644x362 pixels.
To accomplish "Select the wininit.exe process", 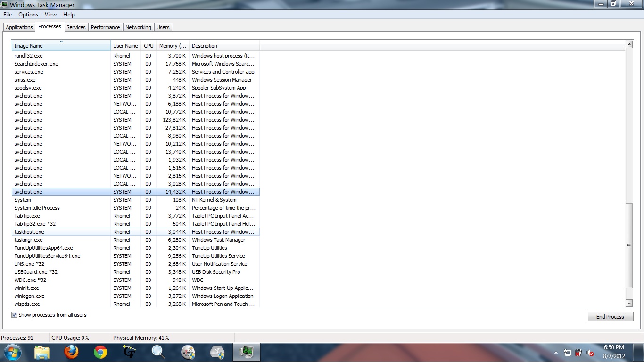I will 135,288.
